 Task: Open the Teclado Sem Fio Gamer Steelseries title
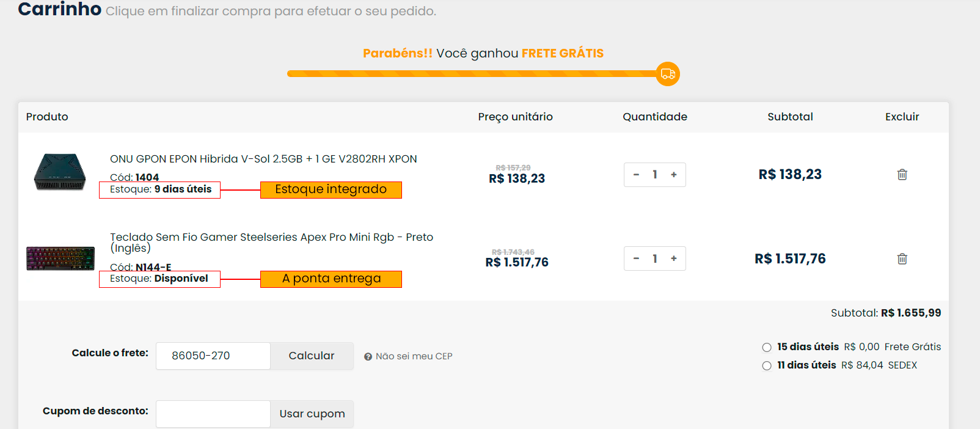coord(271,243)
